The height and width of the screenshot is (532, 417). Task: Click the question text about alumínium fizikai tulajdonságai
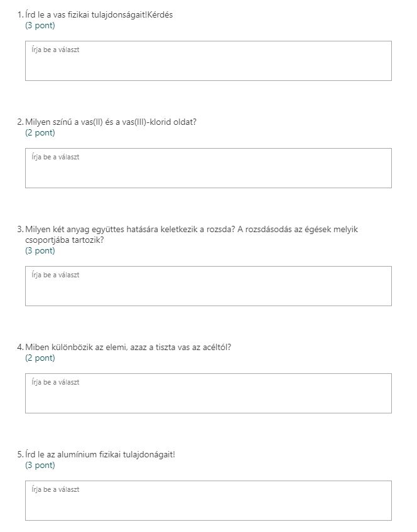tap(100, 454)
